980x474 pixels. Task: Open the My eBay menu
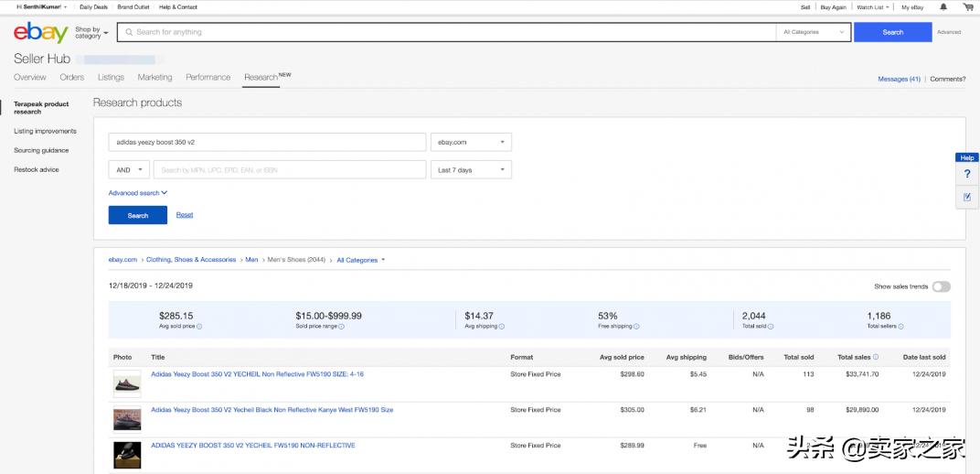911,7
